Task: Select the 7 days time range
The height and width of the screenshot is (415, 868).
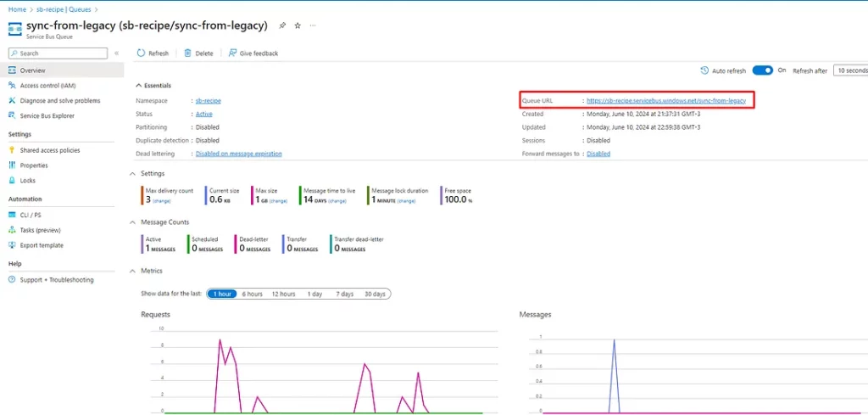Action: tap(344, 294)
